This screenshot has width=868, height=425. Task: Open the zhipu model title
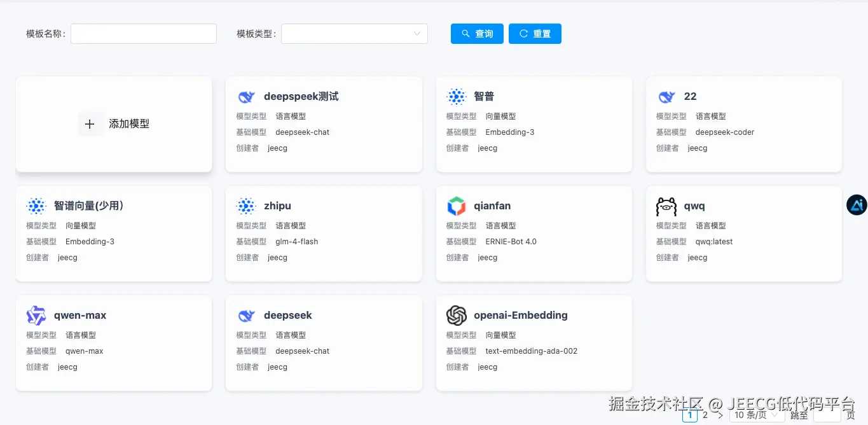pyautogui.click(x=277, y=206)
